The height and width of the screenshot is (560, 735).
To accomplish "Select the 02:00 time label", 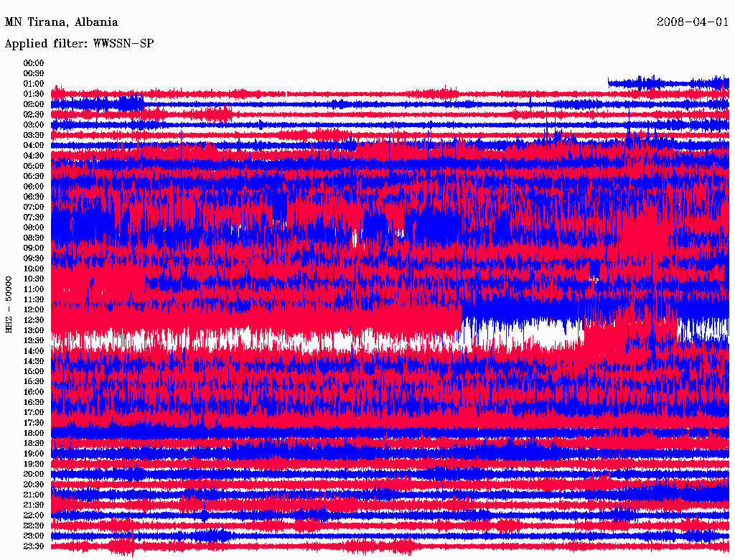I will point(33,104).
